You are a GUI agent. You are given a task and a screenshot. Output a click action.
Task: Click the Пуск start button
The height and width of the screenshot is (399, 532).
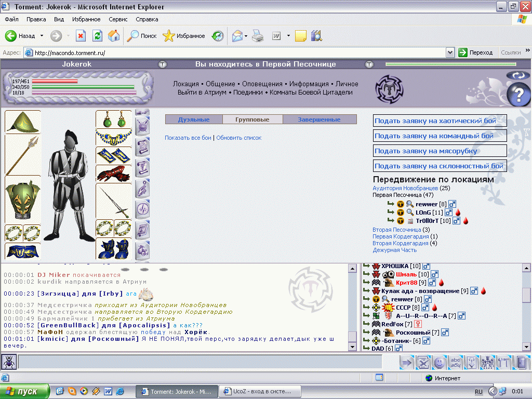click(25, 391)
